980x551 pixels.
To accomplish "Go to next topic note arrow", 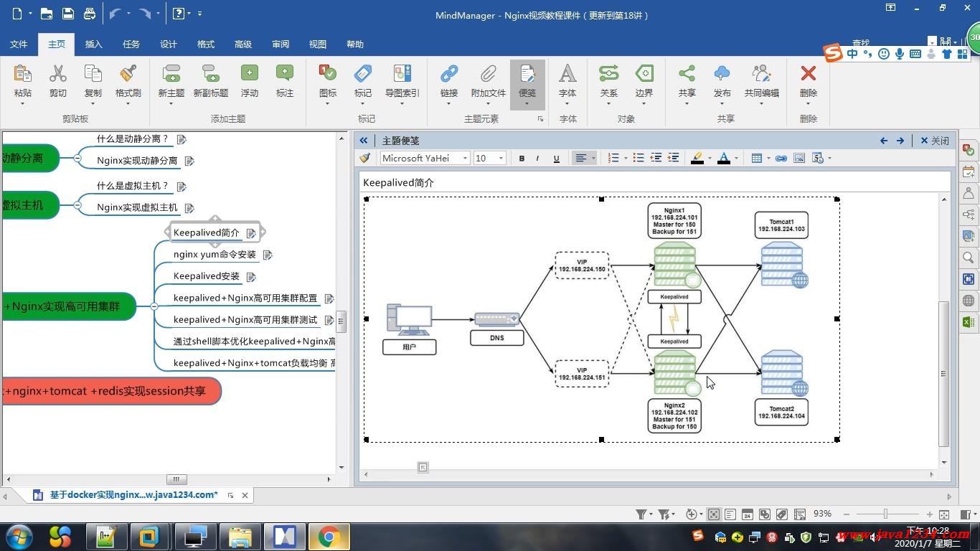I will [x=900, y=141].
